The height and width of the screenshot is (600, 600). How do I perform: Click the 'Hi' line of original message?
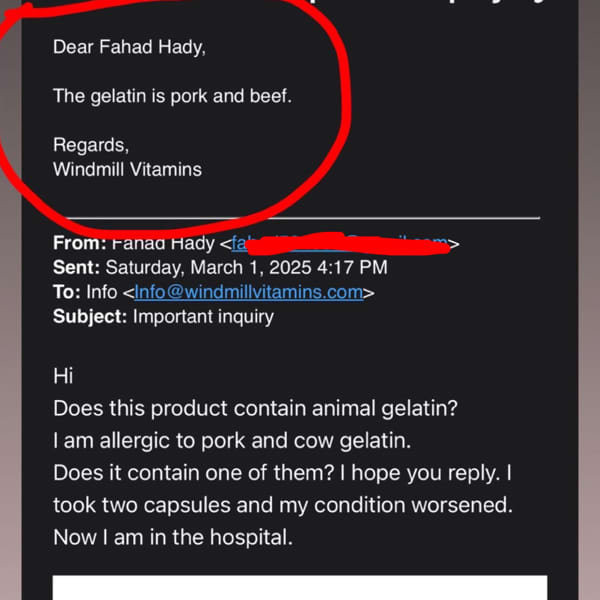coord(63,376)
